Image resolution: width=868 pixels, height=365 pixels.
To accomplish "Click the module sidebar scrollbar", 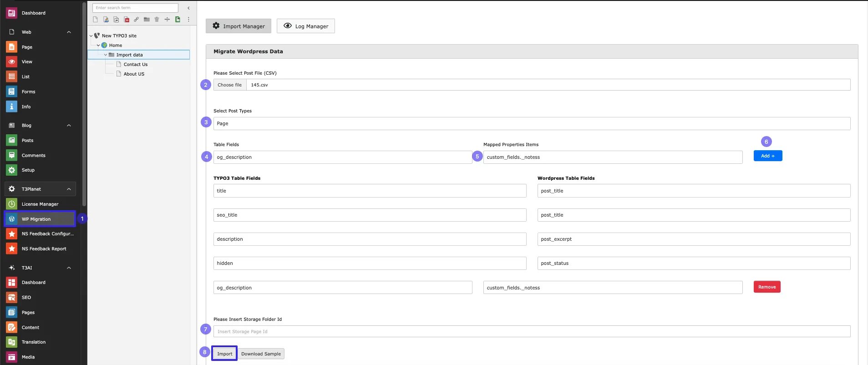I will coord(84,104).
